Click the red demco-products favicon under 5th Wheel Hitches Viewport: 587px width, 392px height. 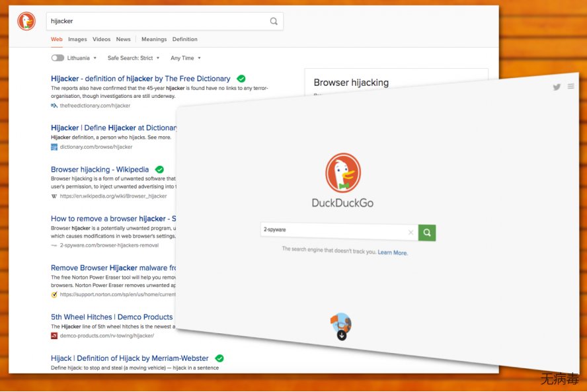(x=54, y=335)
